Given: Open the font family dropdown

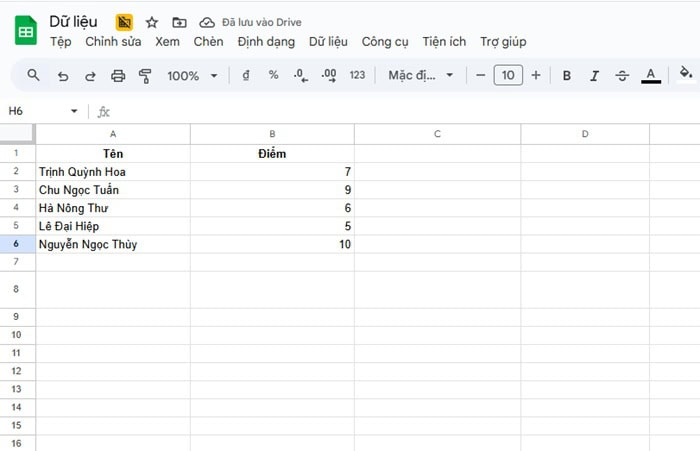Looking at the screenshot, I should pos(420,75).
